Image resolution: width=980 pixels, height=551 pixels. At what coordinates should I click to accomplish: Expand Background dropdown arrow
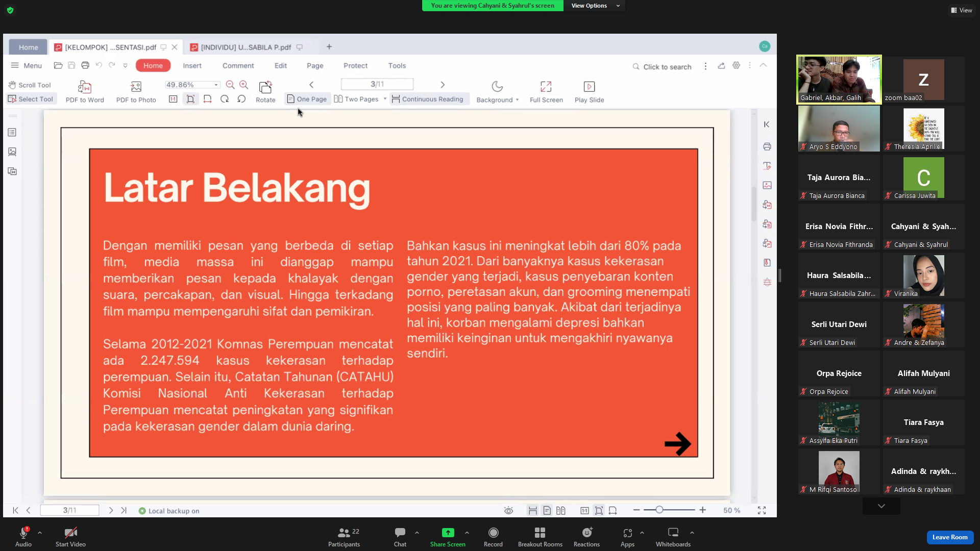517,100
